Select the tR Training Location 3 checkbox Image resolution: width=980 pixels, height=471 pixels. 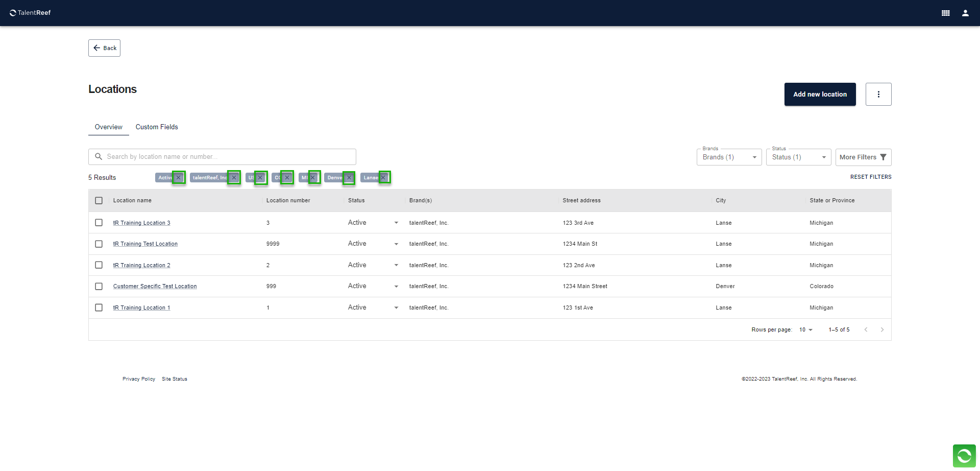tap(99, 223)
